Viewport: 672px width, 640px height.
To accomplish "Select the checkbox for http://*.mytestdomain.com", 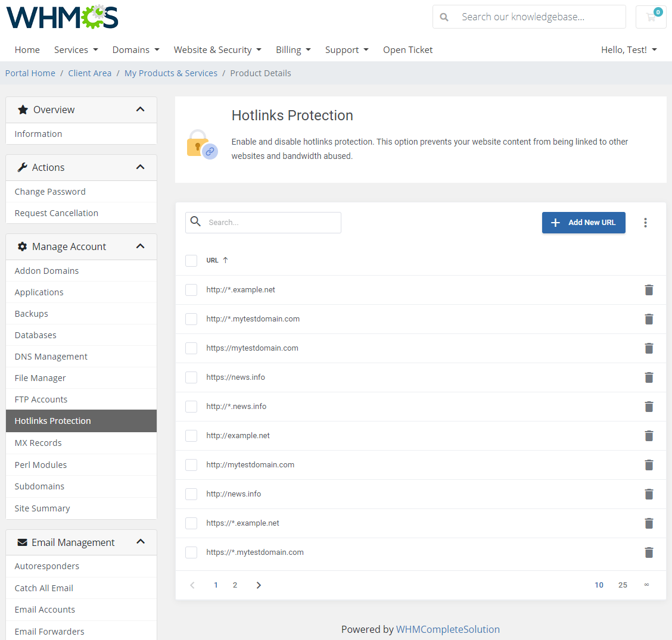I will point(191,319).
